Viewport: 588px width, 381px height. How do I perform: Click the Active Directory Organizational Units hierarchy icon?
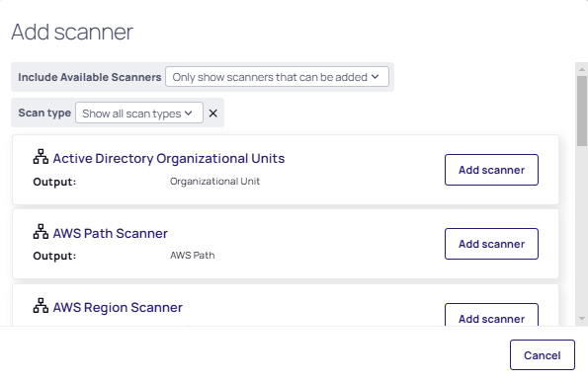(41, 157)
